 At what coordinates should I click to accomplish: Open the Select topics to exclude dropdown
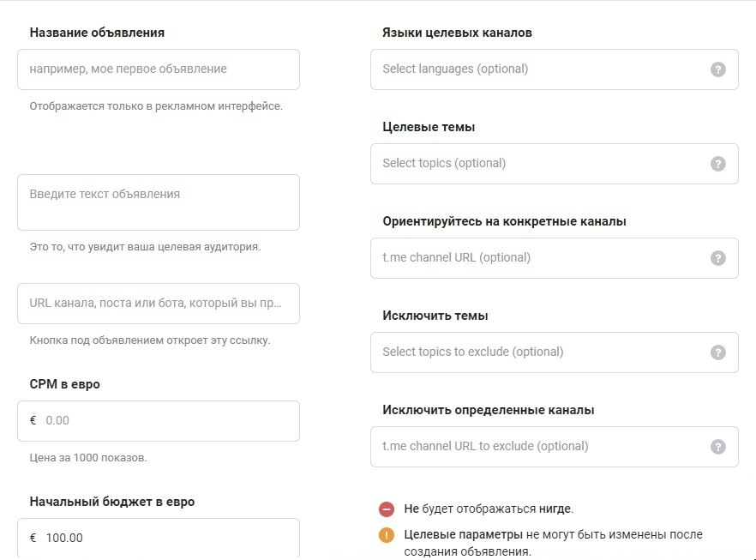(540, 352)
